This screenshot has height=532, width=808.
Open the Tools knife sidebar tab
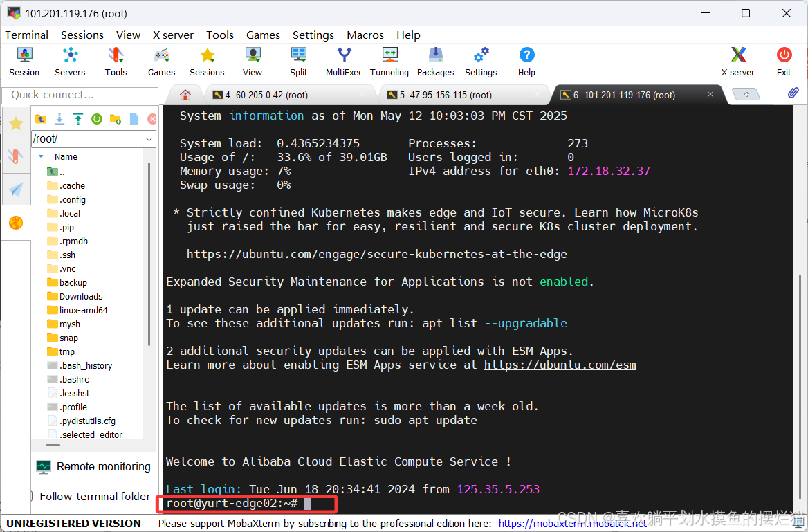[16, 156]
